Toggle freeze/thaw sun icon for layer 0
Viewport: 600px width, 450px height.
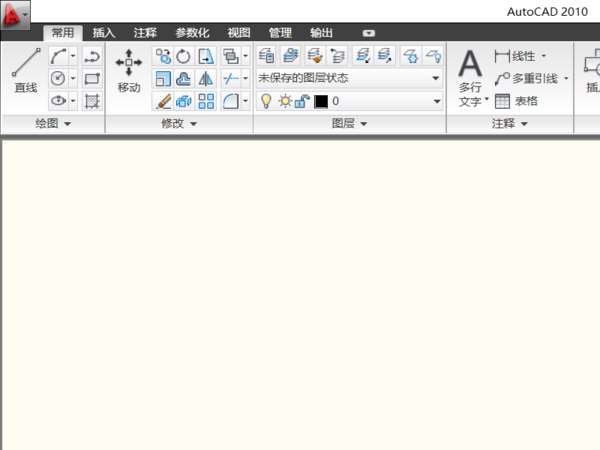[x=285, y=101]
